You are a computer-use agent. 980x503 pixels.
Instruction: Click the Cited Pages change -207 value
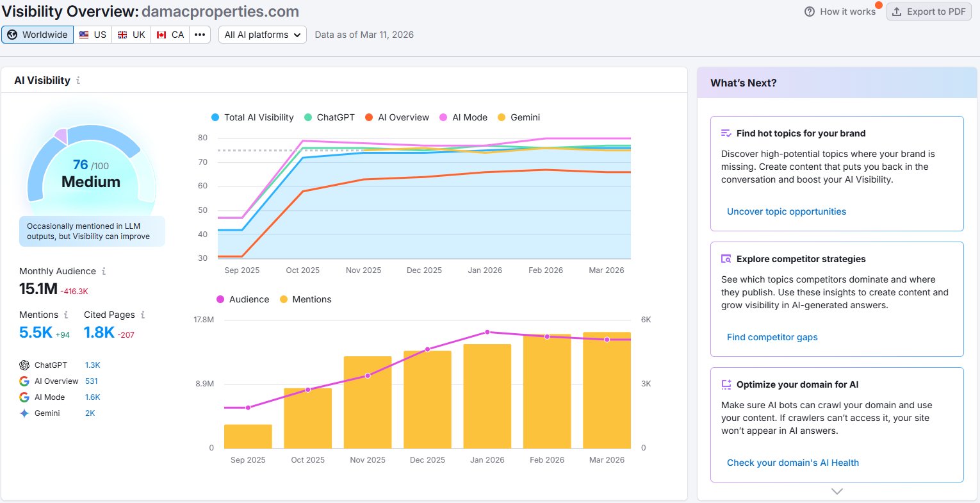point(126,335)
